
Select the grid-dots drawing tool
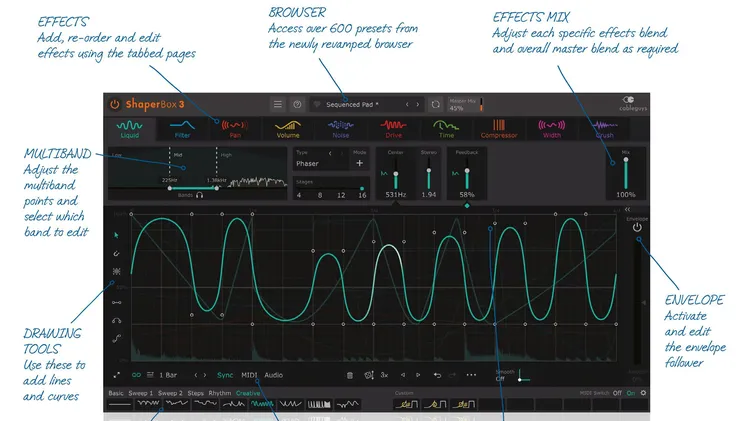click(116, 271)
